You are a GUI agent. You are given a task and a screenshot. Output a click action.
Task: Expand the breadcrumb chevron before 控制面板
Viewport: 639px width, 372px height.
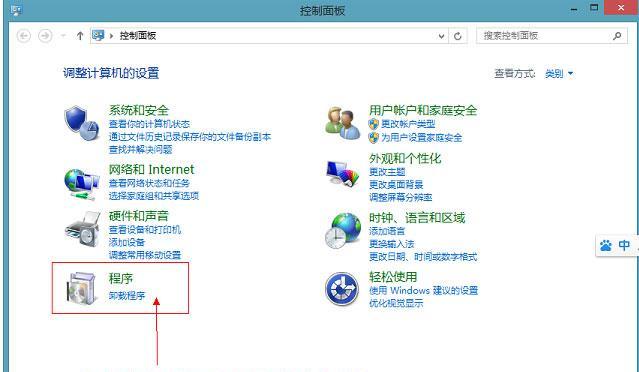click(x=111, y=36)
